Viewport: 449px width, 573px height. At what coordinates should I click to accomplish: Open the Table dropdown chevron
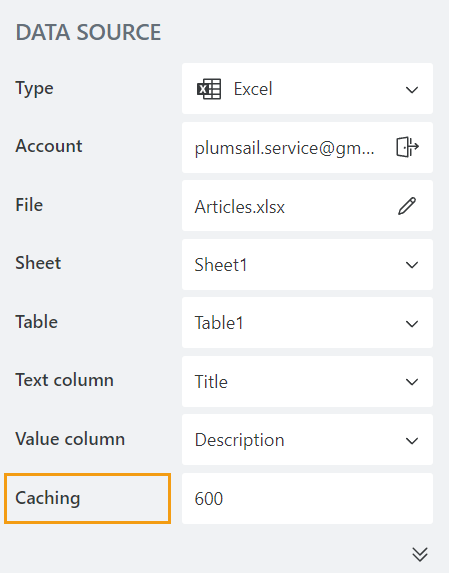click(412, 323)
